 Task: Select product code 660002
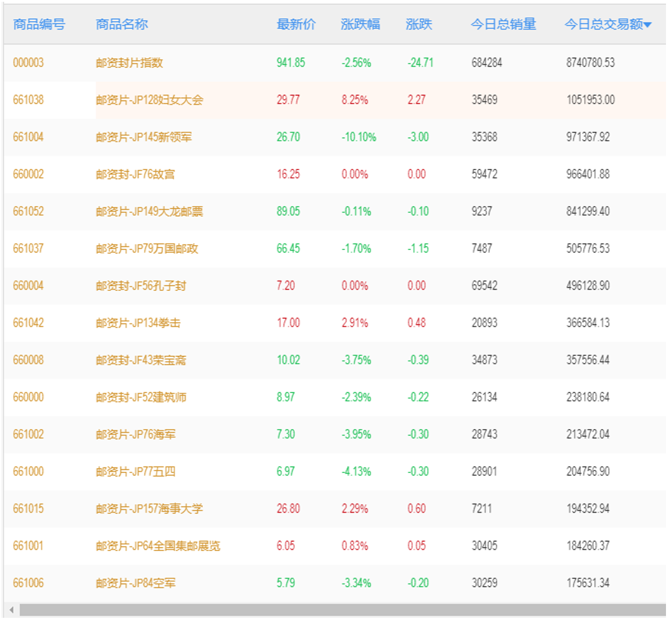tap(28, 174)
